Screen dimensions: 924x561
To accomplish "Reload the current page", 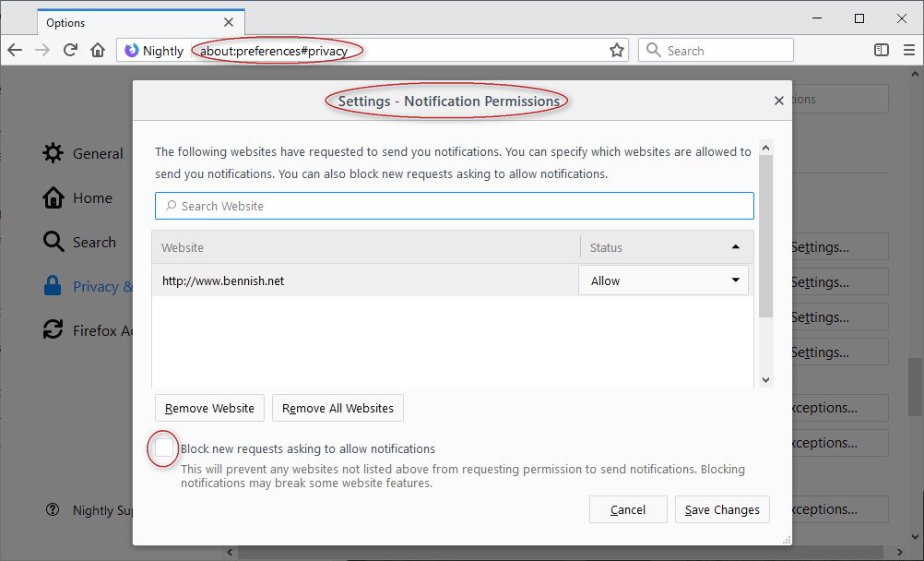I will (x=70, y=50).
